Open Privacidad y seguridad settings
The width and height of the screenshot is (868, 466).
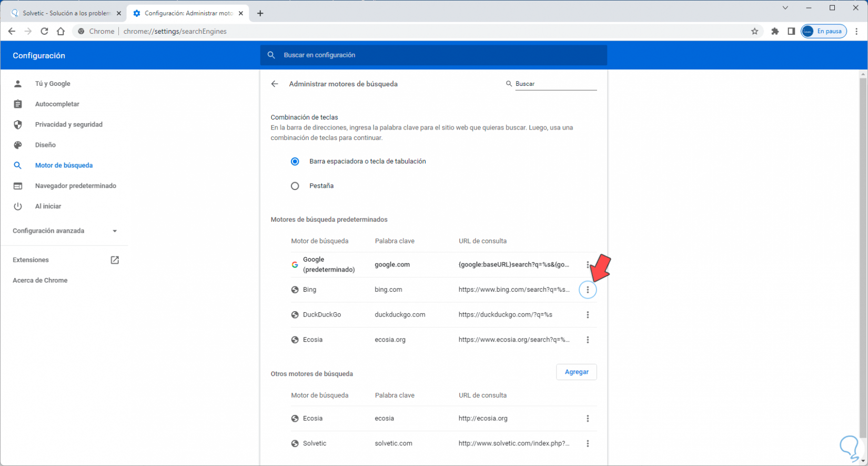pos(68,125)
